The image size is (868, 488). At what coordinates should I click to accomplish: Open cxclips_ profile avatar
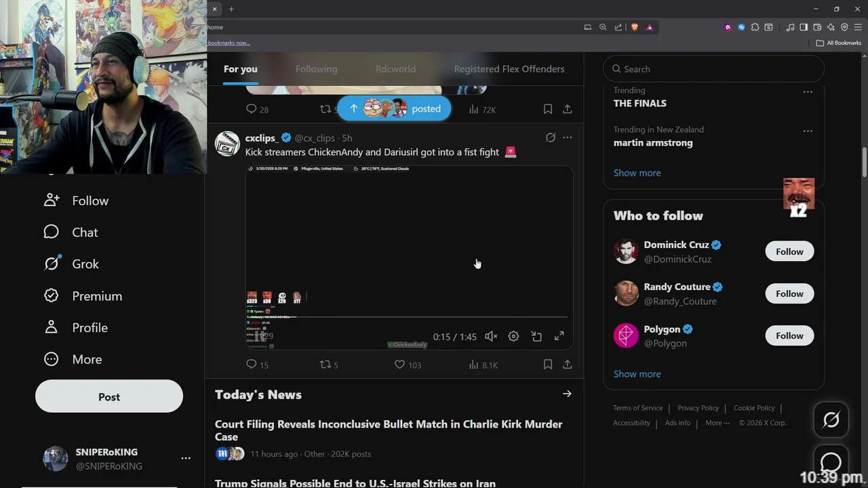pos(227,144)
